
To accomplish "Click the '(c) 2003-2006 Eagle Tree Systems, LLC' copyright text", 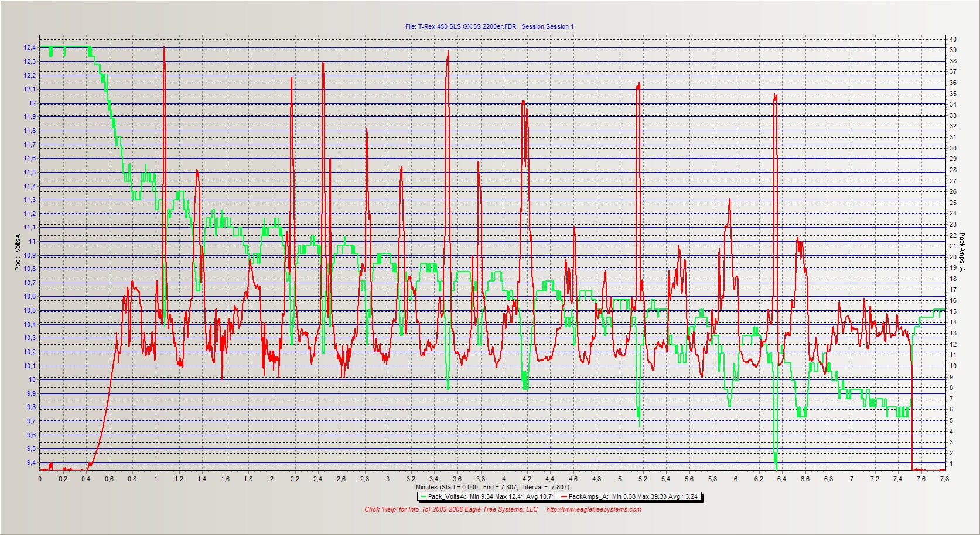I will (x=480, y=509).
